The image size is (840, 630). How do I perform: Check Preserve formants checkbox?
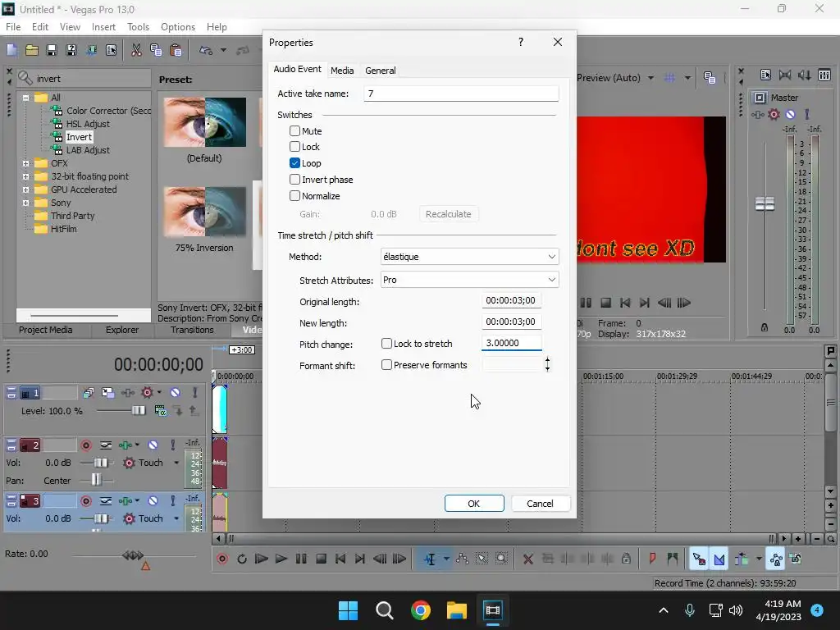[x=386, y=365]
